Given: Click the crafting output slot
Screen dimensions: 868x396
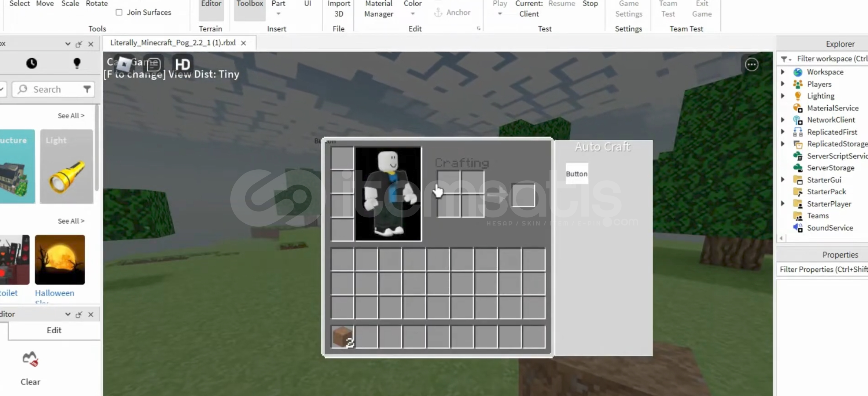Looking at the screenshot, I should click(523, 195).
